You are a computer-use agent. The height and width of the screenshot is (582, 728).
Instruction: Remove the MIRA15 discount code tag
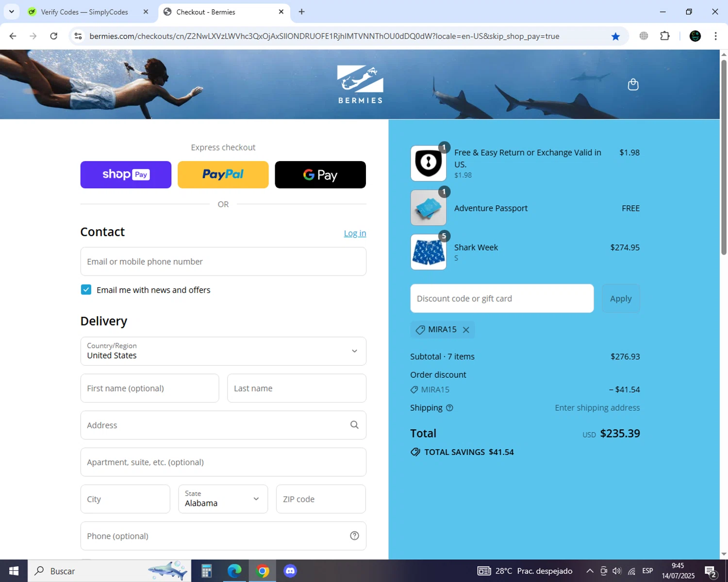(466, 330)
